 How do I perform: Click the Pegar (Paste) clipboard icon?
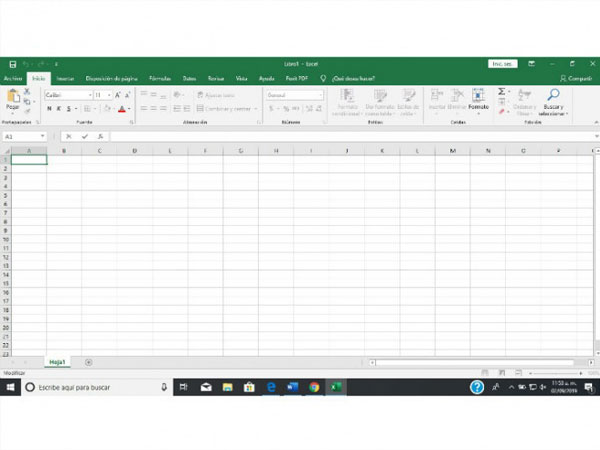click(12, 97)
